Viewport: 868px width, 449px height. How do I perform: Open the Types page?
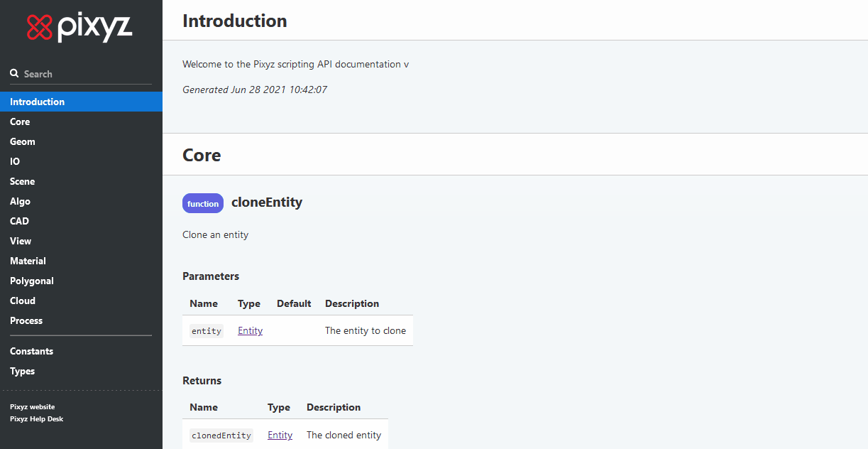tap(23, 371)
